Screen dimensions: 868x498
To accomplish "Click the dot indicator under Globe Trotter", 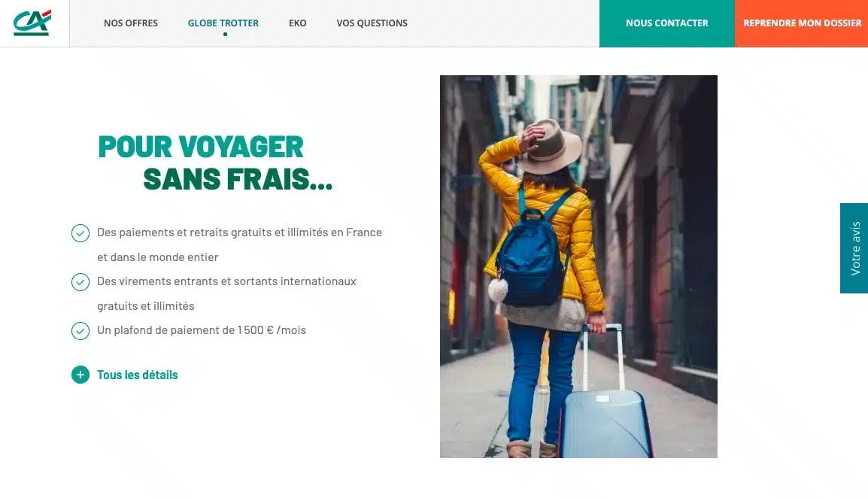I will click(x=226, y=35).
